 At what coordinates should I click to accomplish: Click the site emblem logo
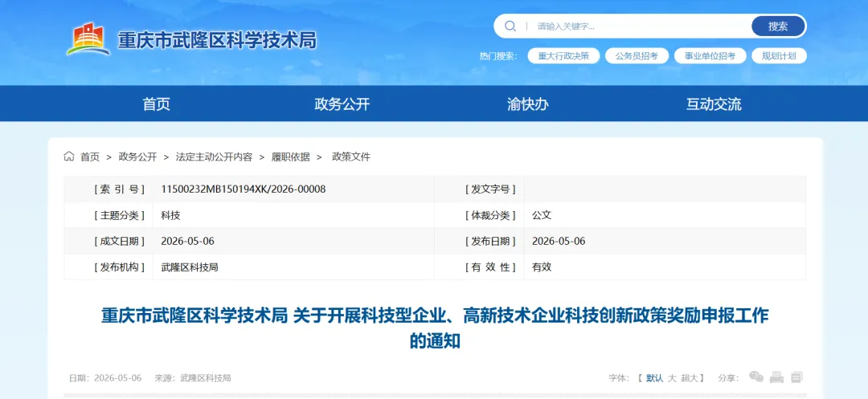pyautogui.click(x=88, y=39)
